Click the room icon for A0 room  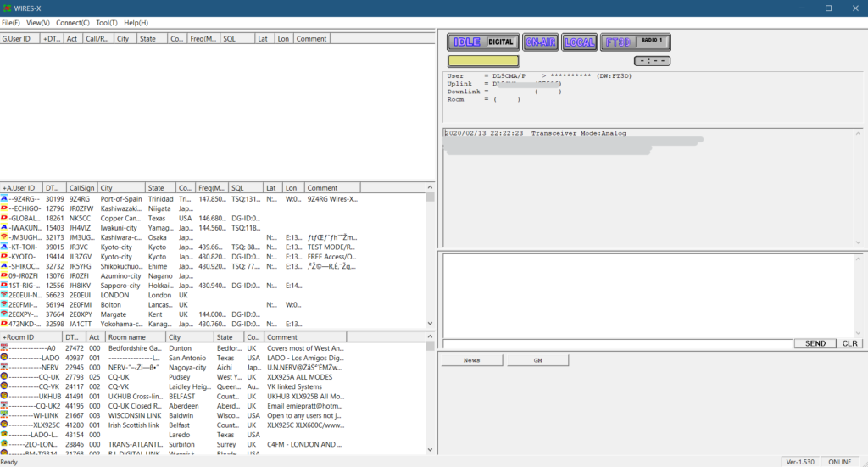coord(4,348)
